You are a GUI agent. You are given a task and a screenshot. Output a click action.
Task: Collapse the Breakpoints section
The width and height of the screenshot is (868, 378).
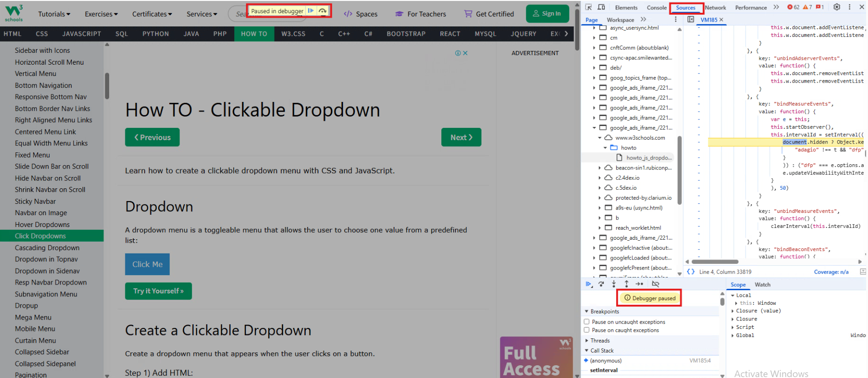click(602, 311)
